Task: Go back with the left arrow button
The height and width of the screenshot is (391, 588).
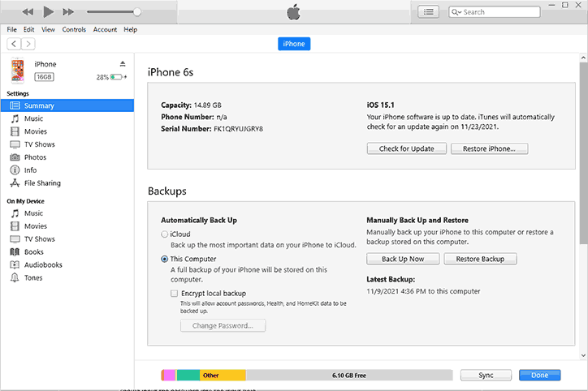Action: click(14, 44)
